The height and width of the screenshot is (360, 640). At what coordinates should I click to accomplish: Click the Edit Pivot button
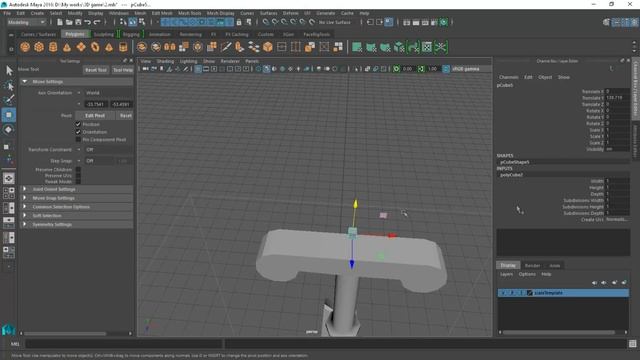[x=95, y=116]
